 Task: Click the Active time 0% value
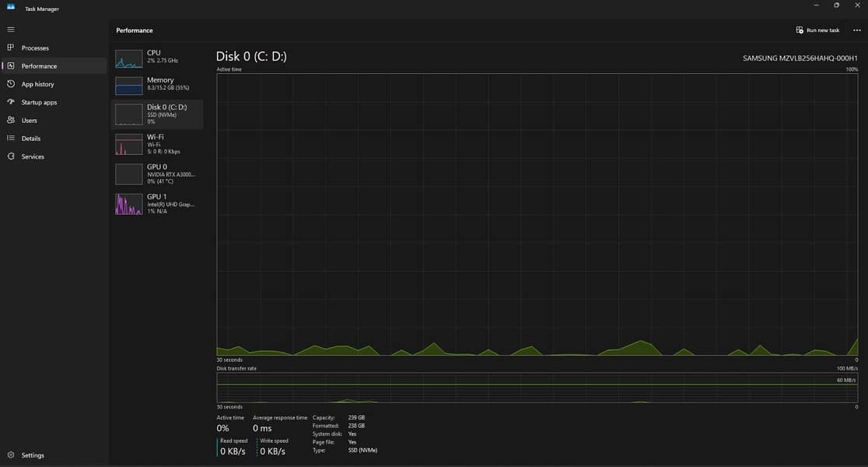(222, 428)
